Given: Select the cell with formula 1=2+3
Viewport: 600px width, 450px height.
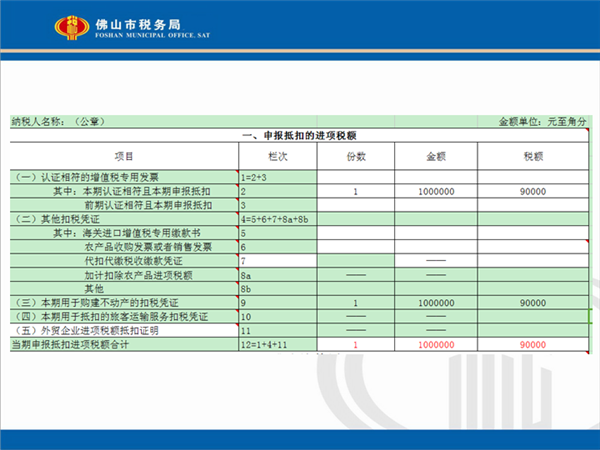Looking at the screenshot, I should coord(278,177).
